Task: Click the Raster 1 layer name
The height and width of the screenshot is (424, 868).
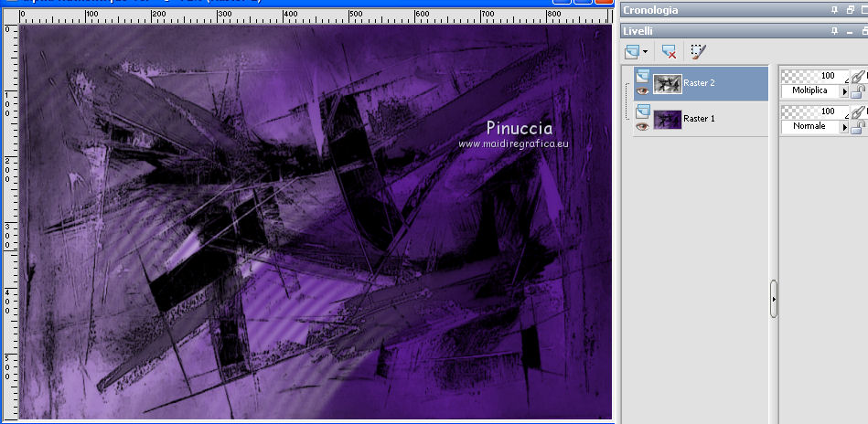Action: coord(699,118)
